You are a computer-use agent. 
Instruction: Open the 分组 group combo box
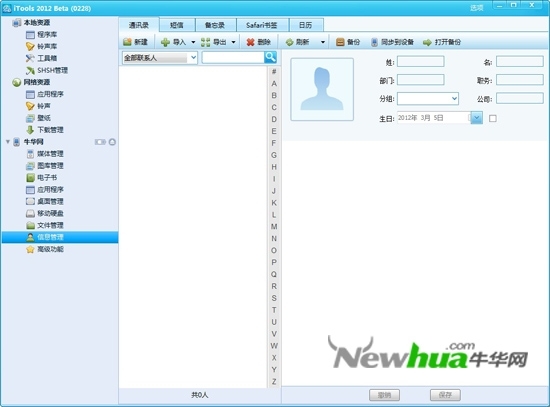click(428, 99)
